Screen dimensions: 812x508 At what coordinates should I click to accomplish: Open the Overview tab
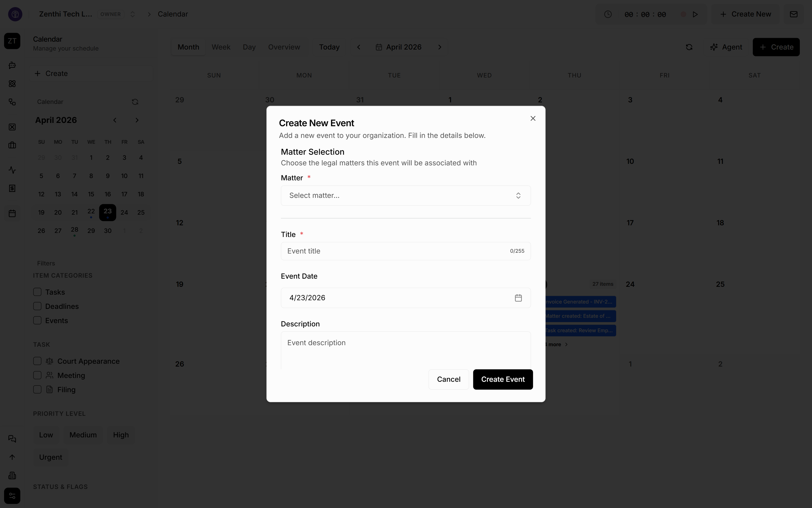(x=284, y=47)
